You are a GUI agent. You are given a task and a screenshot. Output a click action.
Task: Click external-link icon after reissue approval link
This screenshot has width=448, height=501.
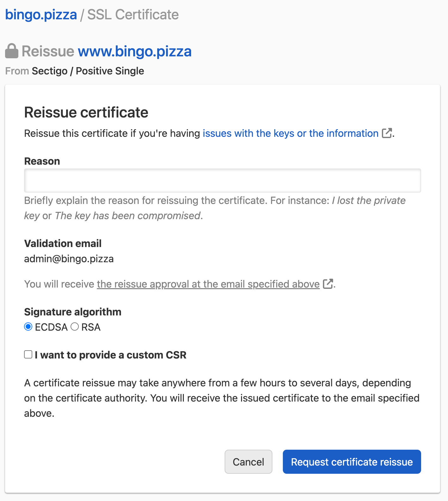(328, 284)
